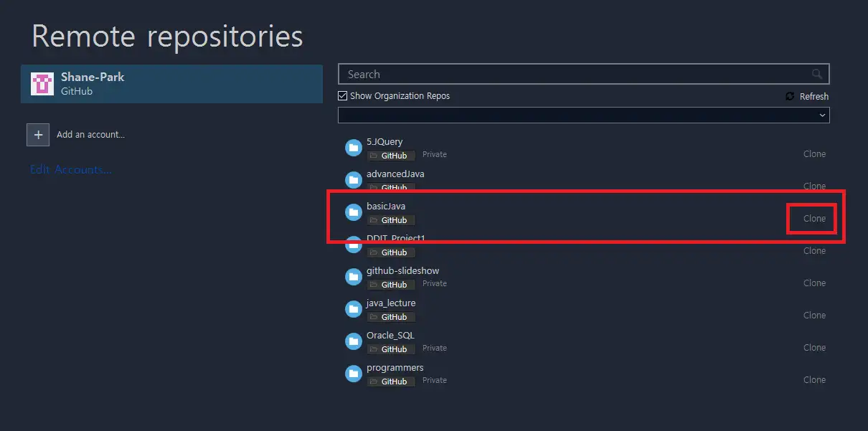Click the folder icon beside DDIT_Project1
This screenshot has height=431, width=868.
tap(353, 245)
